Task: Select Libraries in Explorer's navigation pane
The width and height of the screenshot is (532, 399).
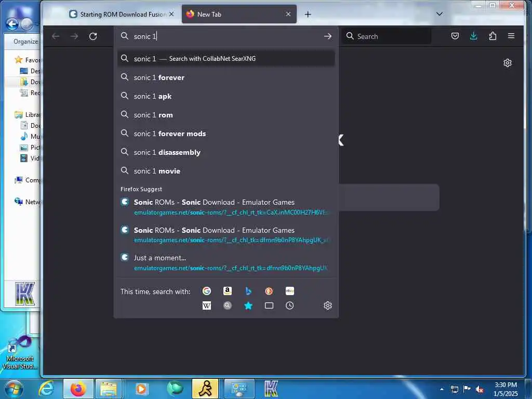Action: click(x=28, y=115)
